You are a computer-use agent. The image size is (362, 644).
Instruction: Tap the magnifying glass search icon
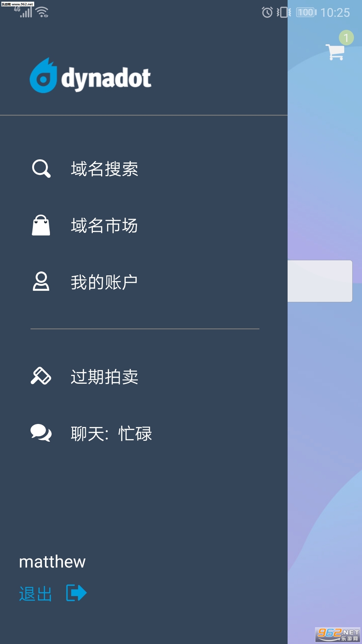[41, 168]
